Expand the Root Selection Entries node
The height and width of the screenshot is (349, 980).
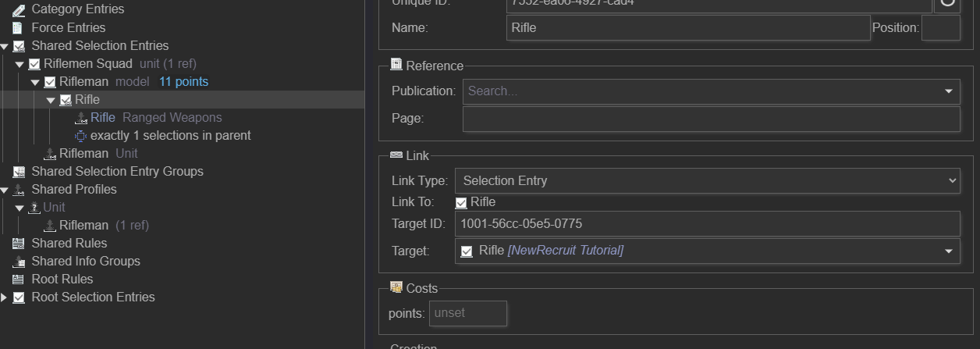[5, 297]
